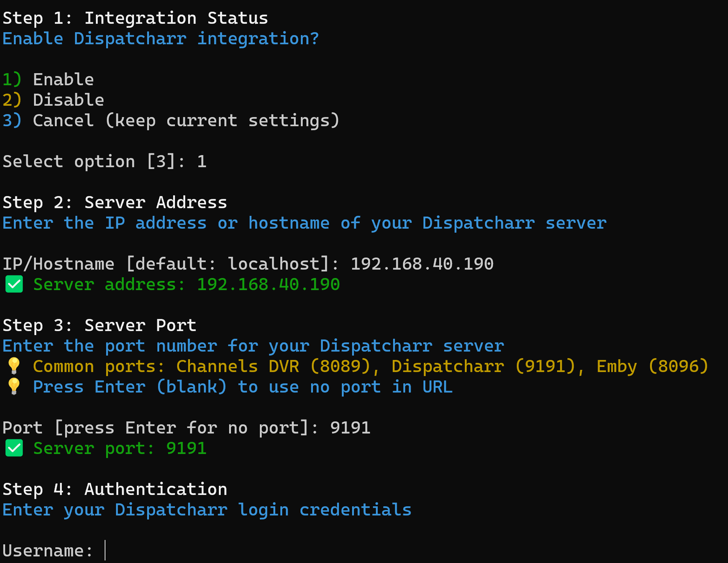The image size is (728, 563).
Task: Click the Username input cursor
Action: point(105,550)
